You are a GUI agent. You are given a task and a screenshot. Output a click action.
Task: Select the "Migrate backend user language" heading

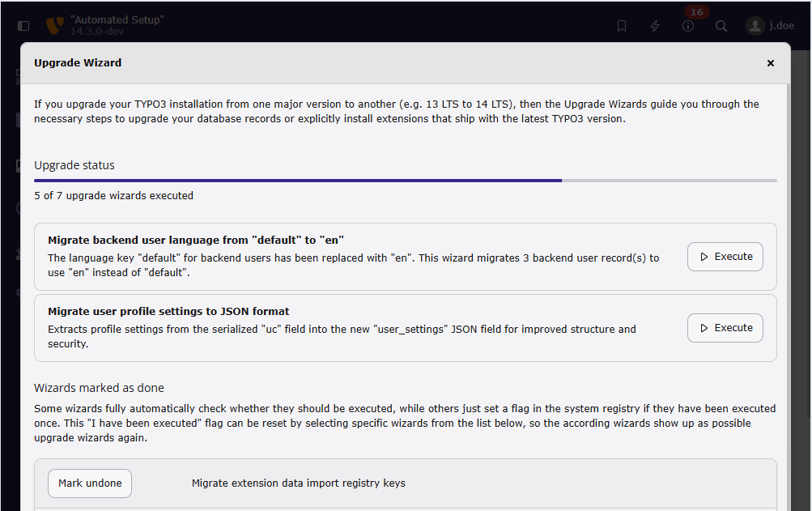tap(196, 240)
